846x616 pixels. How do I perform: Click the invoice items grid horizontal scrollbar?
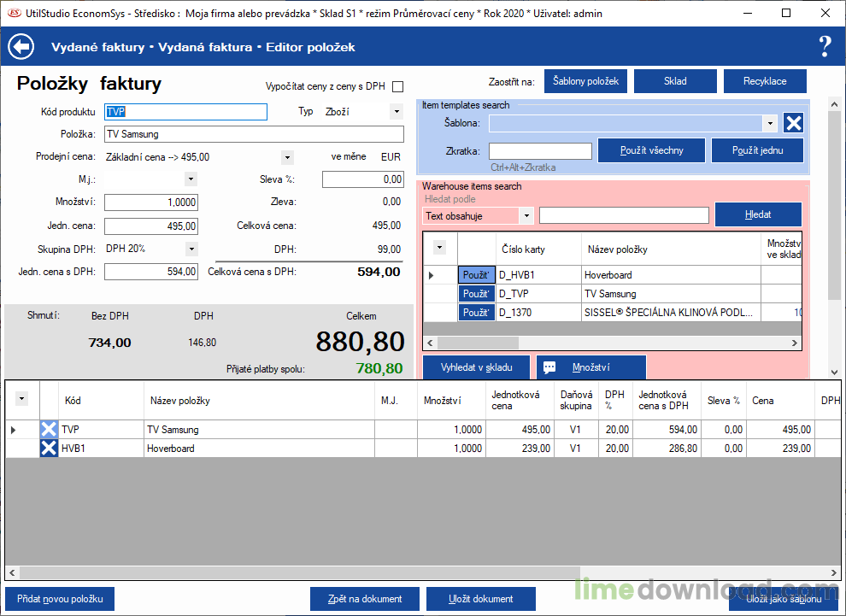299,572
